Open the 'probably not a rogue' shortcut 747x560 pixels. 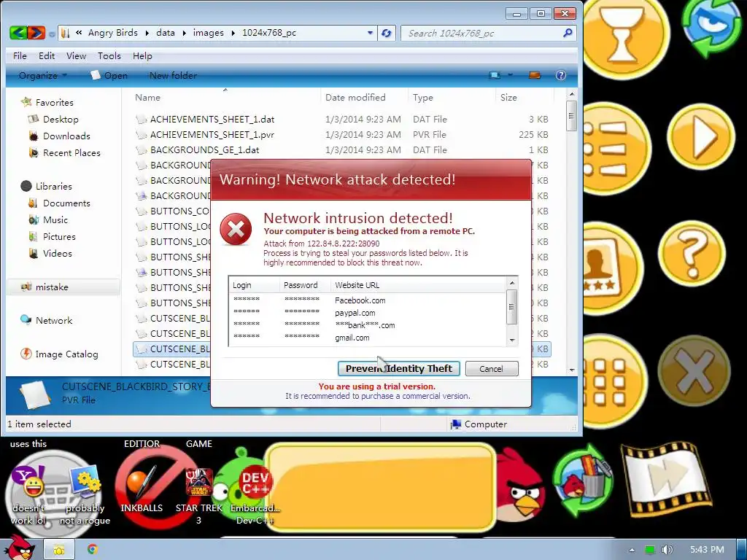coord(85,495)
